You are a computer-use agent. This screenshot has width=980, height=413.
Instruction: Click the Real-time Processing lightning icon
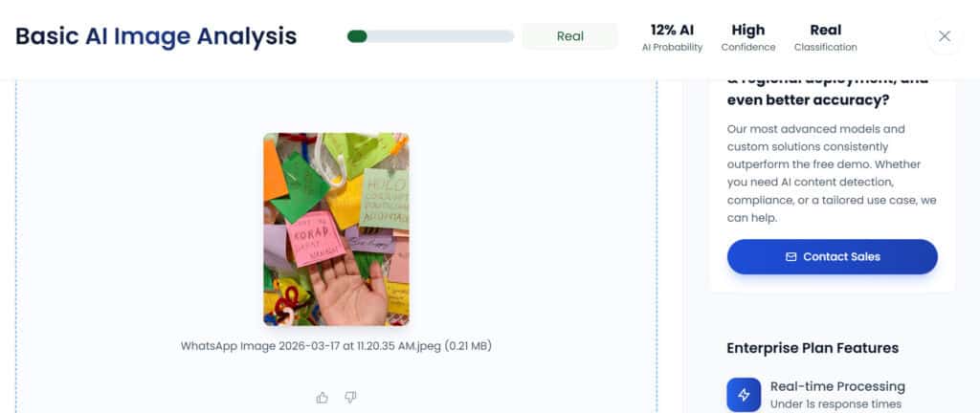coord(744,394)
